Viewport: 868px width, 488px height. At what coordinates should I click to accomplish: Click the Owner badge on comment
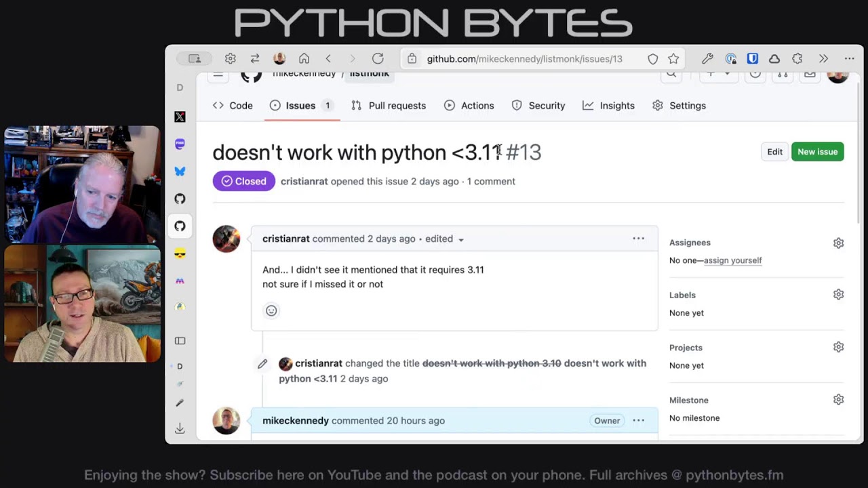[607, 421]
